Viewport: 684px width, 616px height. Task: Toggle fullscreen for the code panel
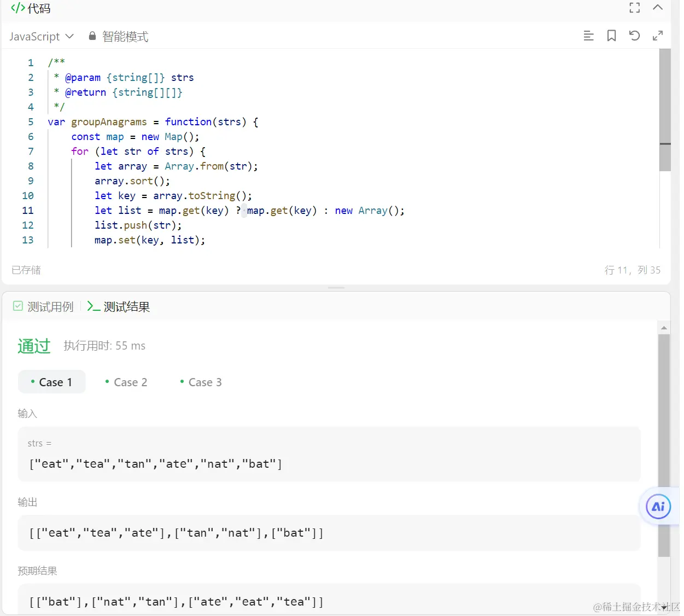[x=635, y=8]
